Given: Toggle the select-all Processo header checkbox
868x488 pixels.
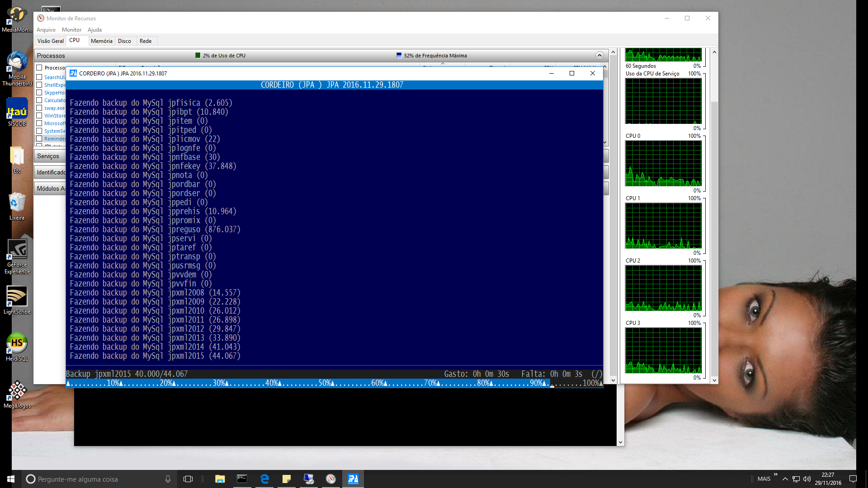Looking at the screenshot, I should coord(39,68).
